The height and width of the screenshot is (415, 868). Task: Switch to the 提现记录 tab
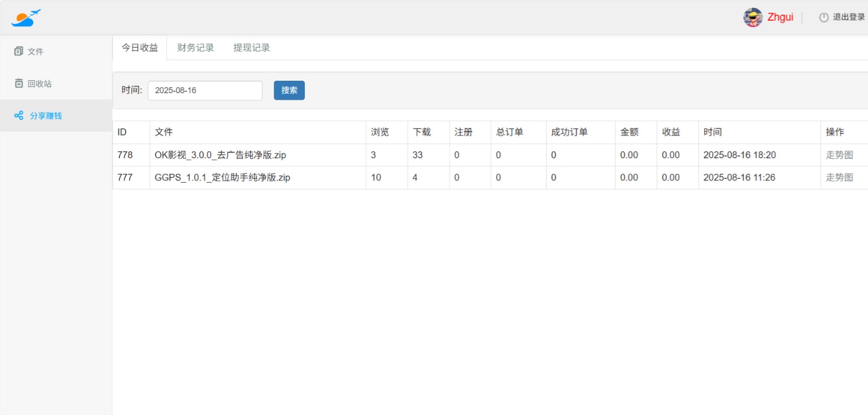pyautogui.click(x=252, y=48)
